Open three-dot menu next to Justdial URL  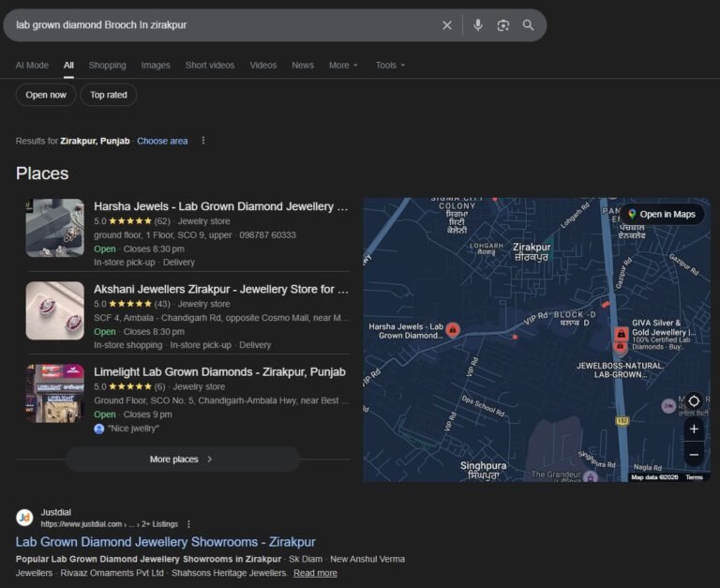tap(188, 524)
